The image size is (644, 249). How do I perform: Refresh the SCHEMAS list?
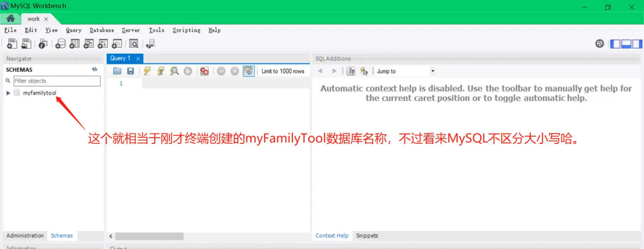pos(94,70)
